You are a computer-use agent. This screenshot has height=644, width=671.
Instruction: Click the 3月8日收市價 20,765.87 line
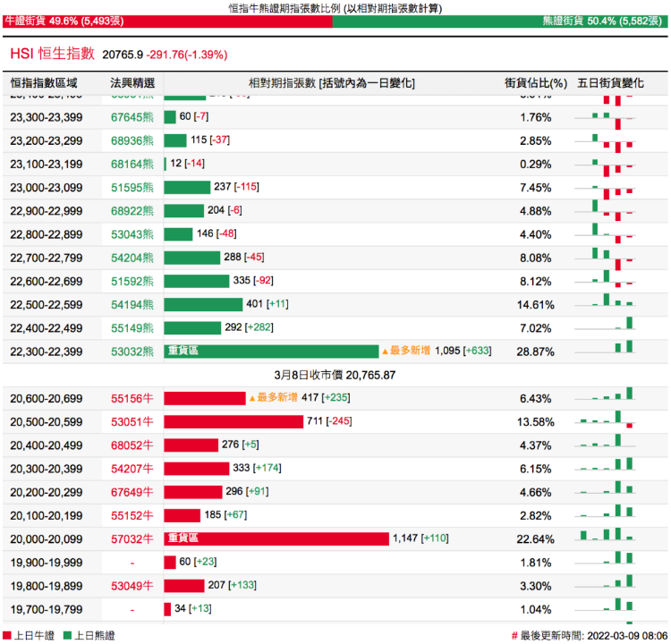click(335, 376)
